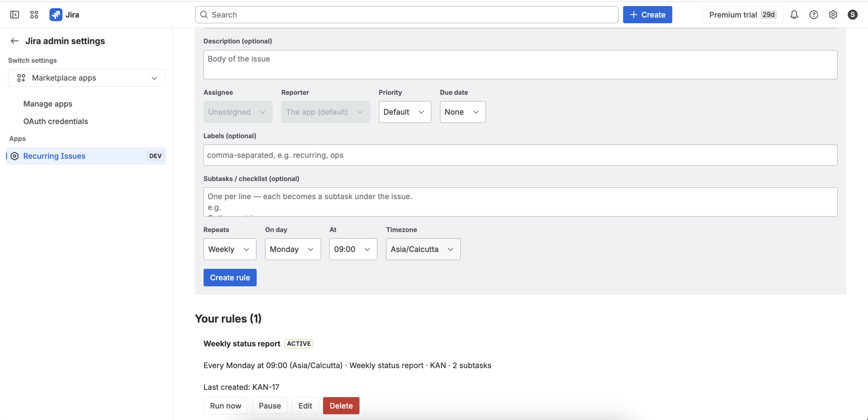Image resolution: width=868 pixels, height=420 pixels.
Task: Run the Weekly status report rule now
Action: (225, 406)
